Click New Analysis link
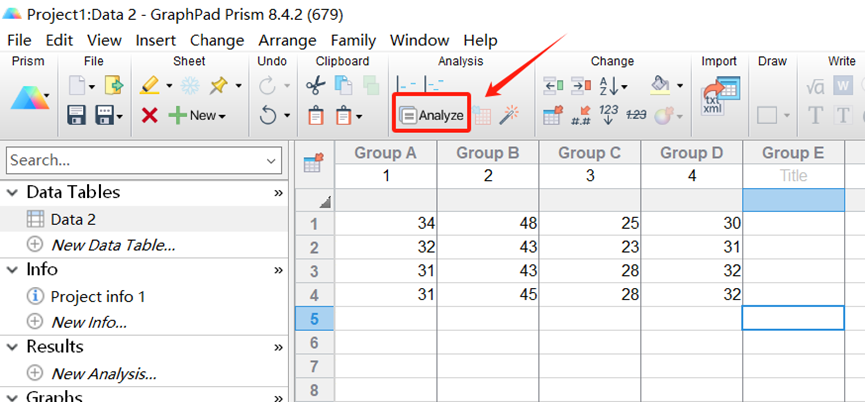This screenshot has height=402, width=865. tap(104, 374)
